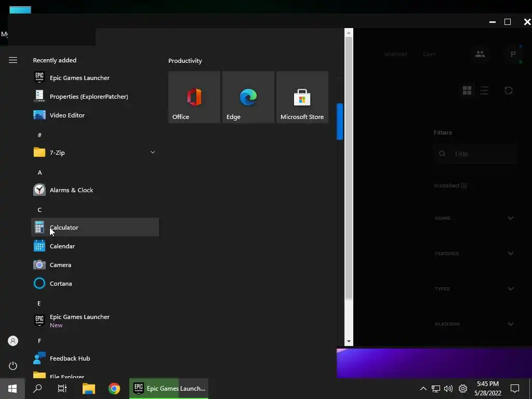Screen dimensions: 532x399
Task: Open Cortana from the app list
Action: pyautogui.click(x=95, y=283)
